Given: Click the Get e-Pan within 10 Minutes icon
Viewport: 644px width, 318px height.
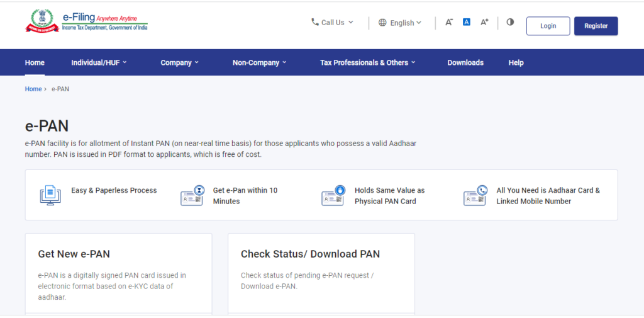Looking at the screenshot, I should click(192, 195).
